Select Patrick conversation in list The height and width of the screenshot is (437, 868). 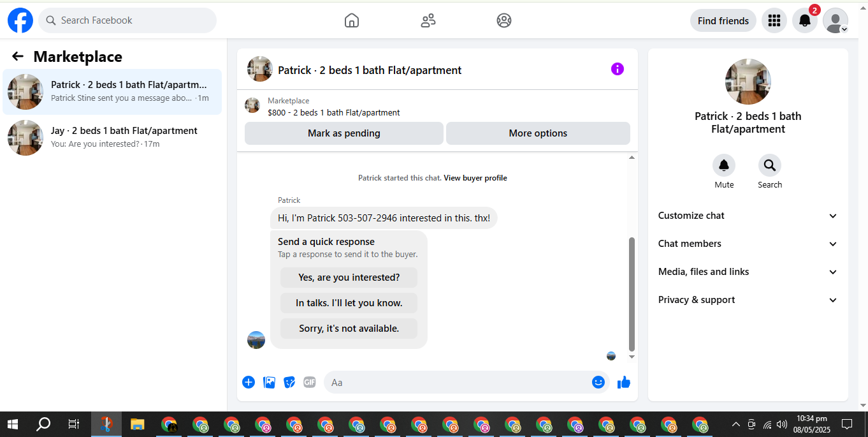(x=112, y=92)
